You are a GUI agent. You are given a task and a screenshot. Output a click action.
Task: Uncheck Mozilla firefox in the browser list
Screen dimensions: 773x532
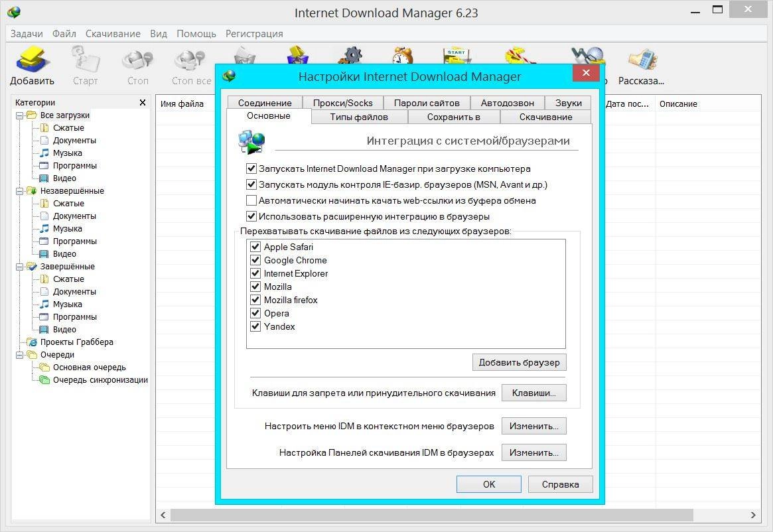click(x=255, y=300)
